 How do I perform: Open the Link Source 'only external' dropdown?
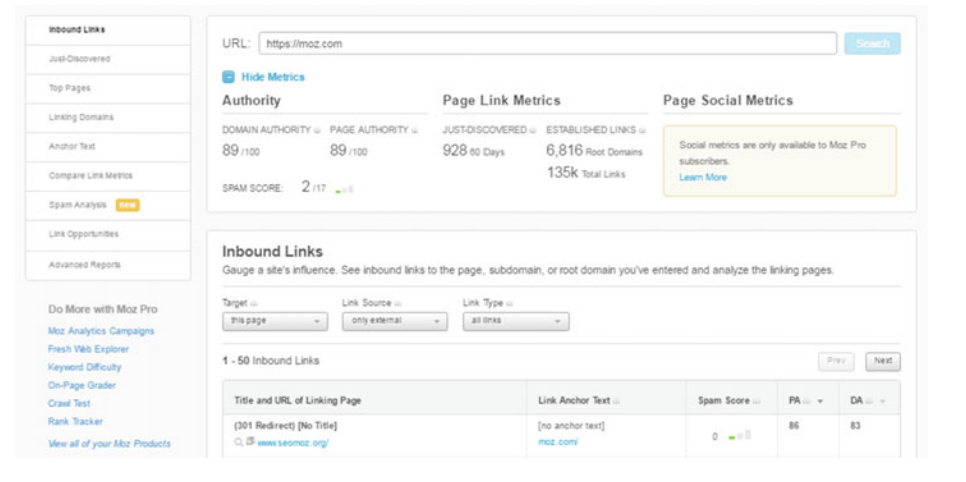[395, 321]
